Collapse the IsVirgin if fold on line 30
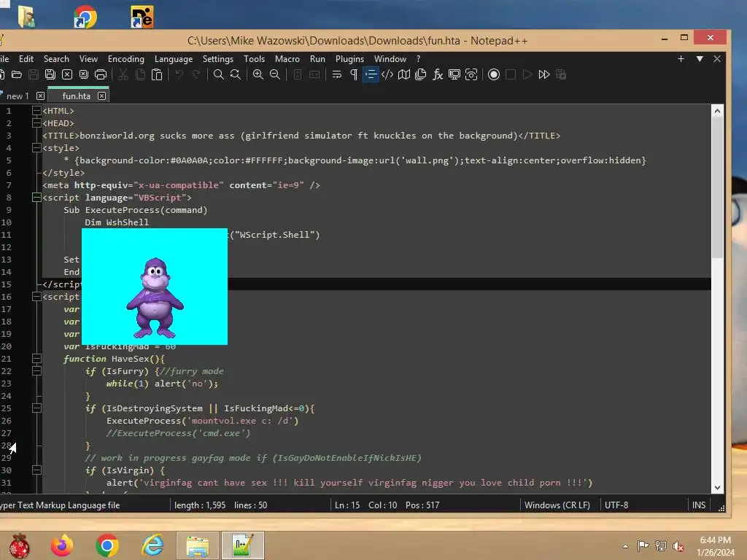747x560 pixels. click(x=36, y=470)
